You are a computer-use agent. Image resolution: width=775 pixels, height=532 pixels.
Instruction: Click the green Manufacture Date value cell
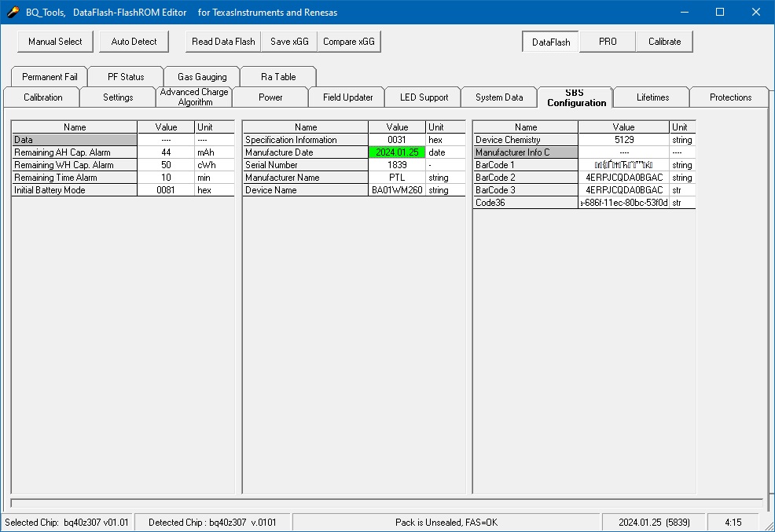point(397,152)
